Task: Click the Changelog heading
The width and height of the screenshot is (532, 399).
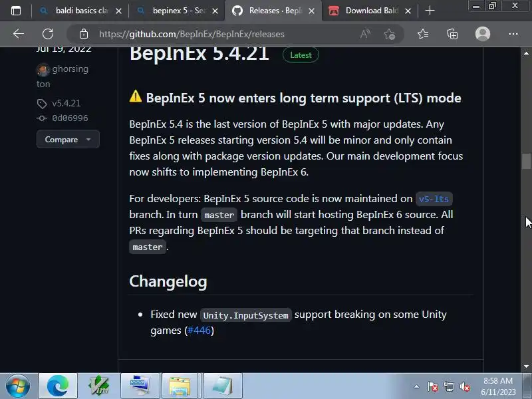Action: pyautogui.click(x=168, y=281)
